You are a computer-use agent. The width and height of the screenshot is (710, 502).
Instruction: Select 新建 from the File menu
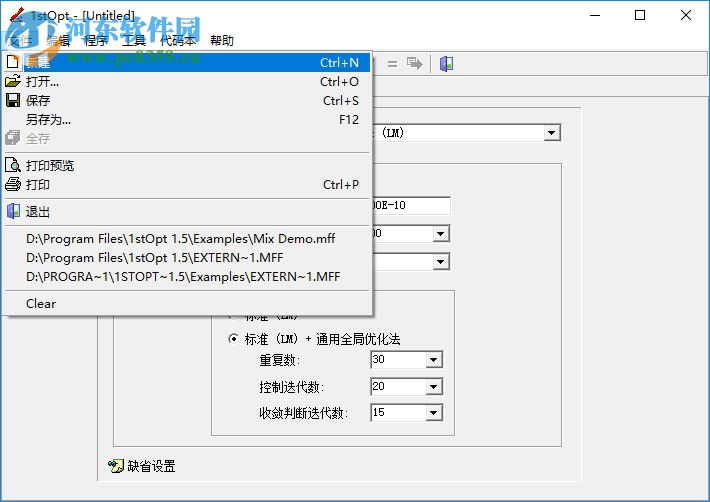(x=187, y=62)
